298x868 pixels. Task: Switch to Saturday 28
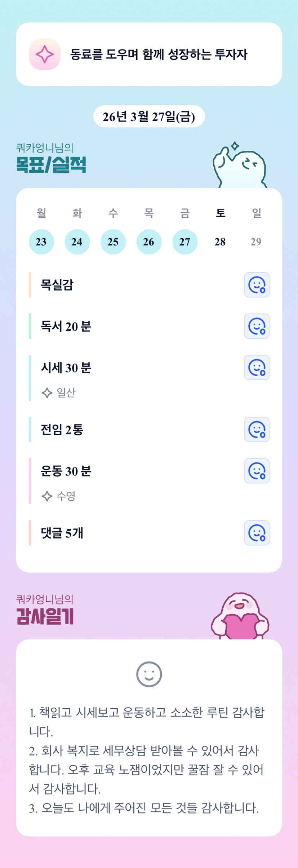(220, 242)
